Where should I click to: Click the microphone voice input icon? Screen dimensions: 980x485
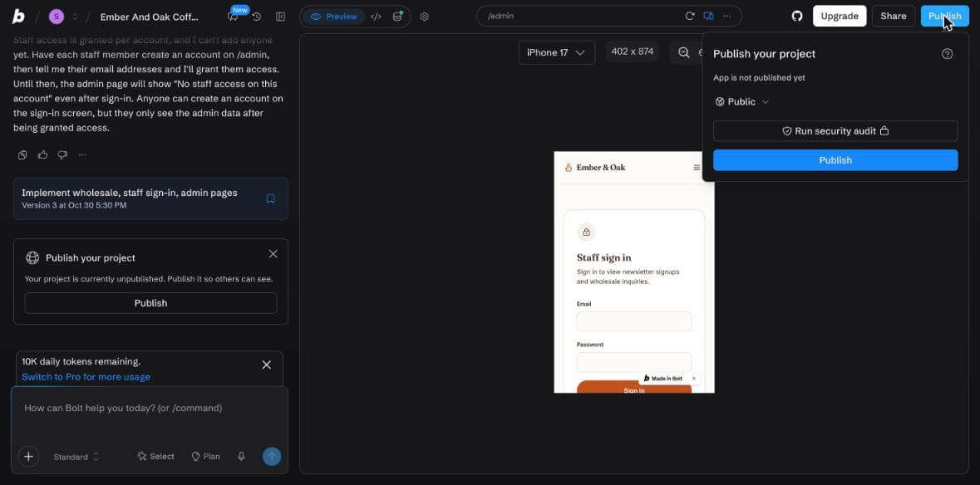tap(241, 456)
